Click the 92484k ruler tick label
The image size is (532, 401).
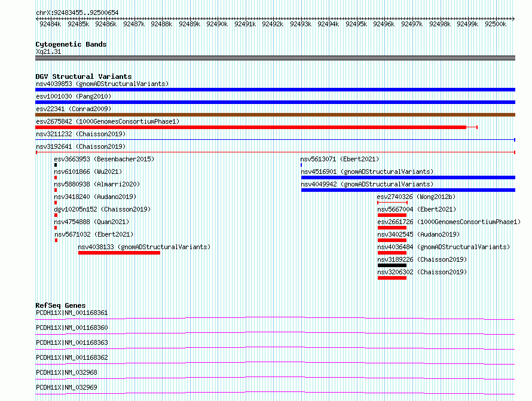pyautogui.click(x=50, y=25)
